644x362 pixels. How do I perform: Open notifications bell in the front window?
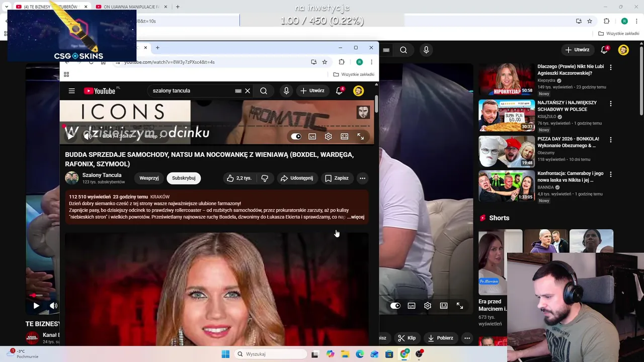(x=340, y=91)
